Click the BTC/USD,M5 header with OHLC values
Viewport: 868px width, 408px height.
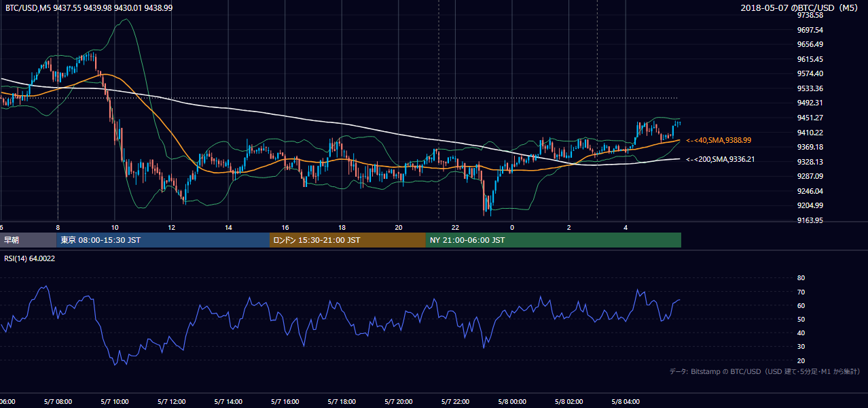click(x=89, y=7)
